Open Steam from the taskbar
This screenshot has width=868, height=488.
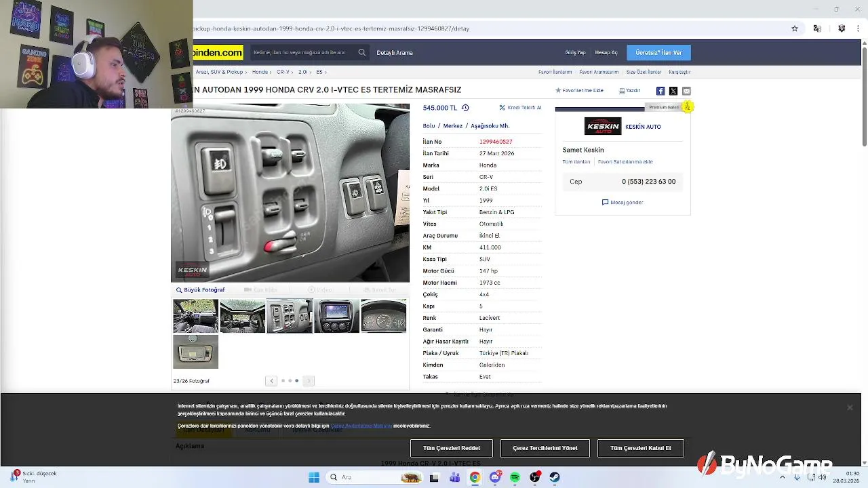point(555,477)
